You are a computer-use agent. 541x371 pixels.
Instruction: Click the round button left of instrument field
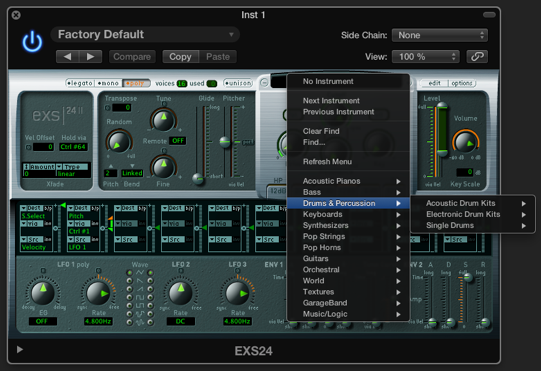(x=264, y=82)
